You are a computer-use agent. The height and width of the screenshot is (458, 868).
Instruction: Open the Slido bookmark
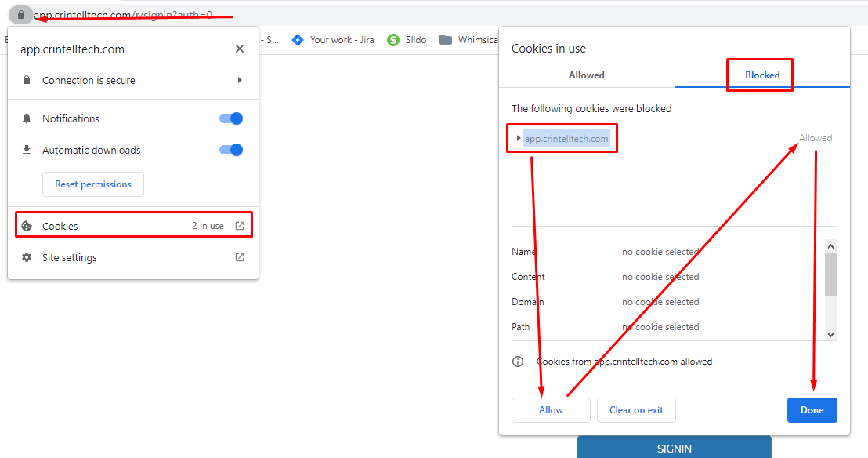tap(407, 40)
